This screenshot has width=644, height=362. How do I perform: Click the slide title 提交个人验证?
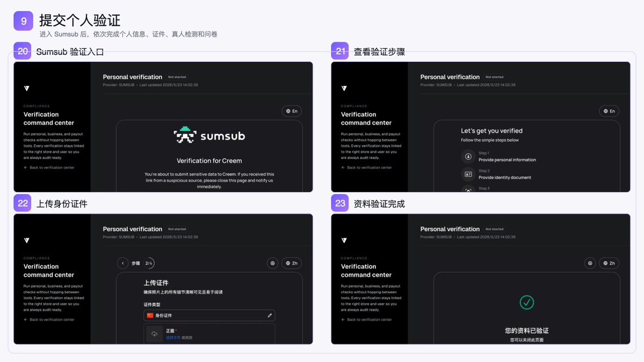pos(79,20)
